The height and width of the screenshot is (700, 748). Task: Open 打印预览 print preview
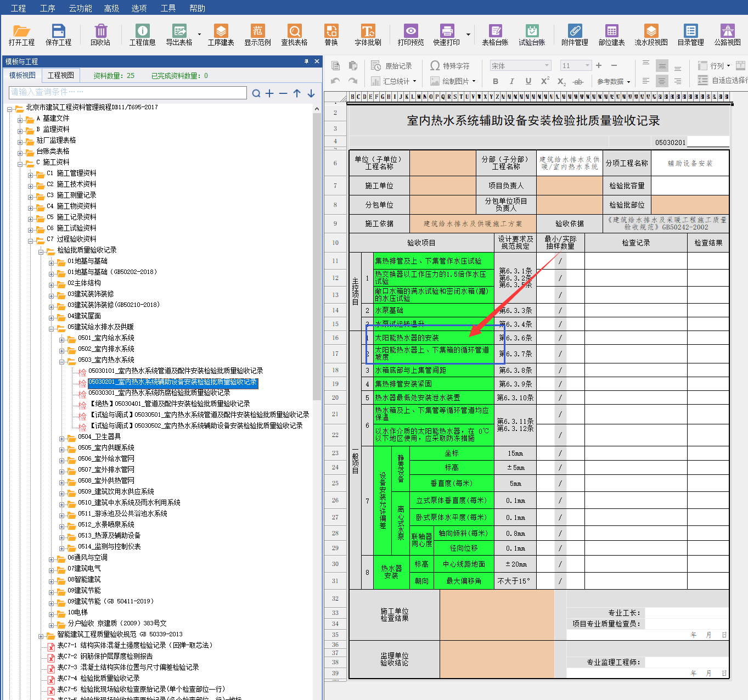coord(411,35)
